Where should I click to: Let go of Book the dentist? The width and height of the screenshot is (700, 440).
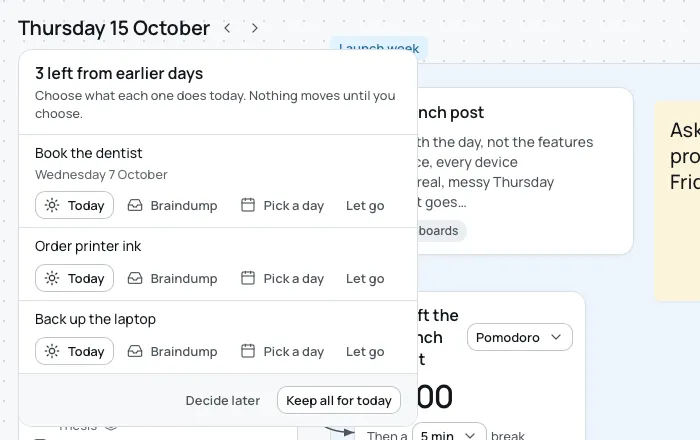click(x=365, y=206)
